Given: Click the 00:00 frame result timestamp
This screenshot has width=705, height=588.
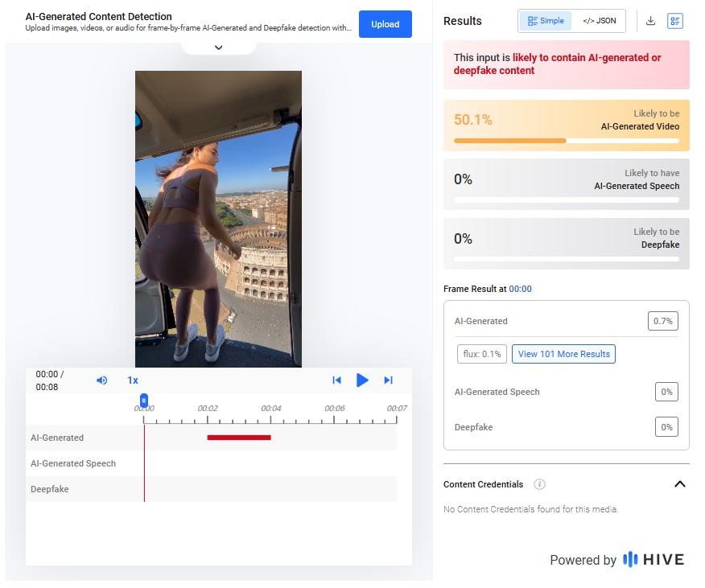Looking at the screenshot, I should point(520,289).
